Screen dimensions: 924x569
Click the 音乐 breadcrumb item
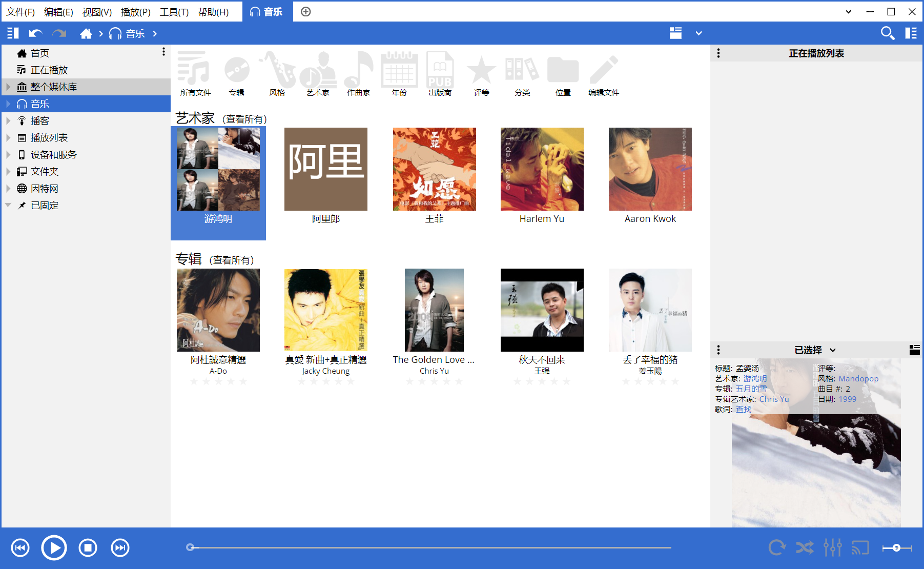(x=127, y=33)
